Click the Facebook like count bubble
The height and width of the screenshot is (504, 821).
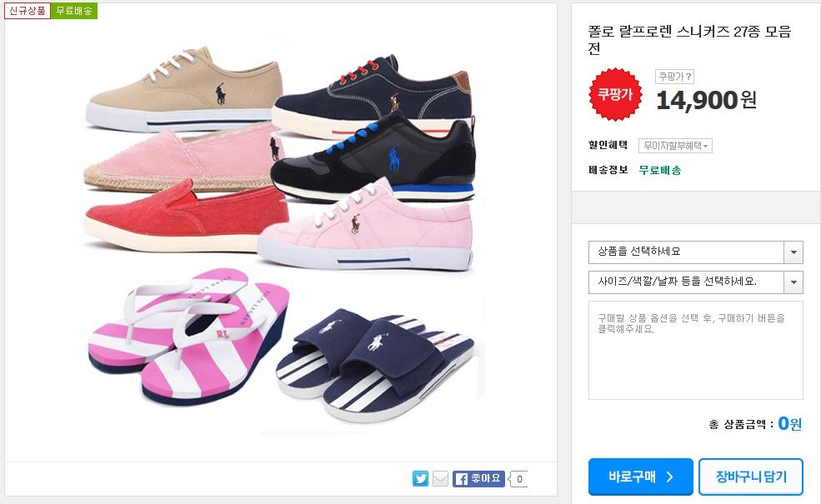(x=518, y=478)
